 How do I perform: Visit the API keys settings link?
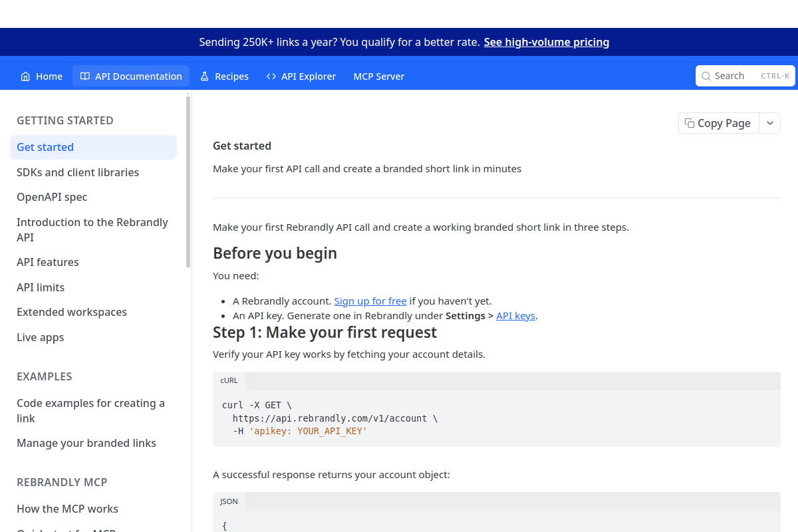click(x=516, y=316)
